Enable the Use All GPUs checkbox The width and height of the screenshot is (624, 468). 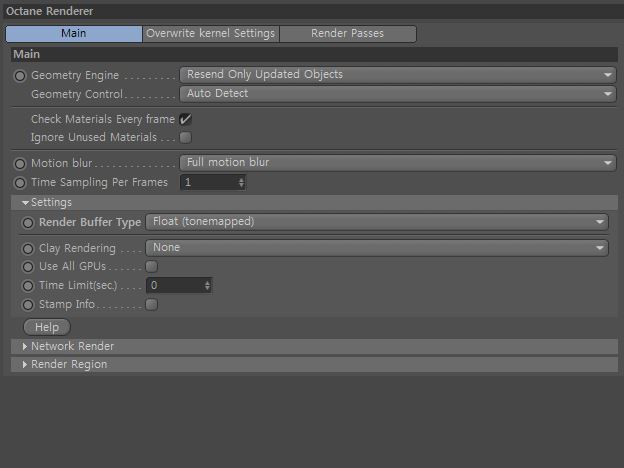pos(152,266)
